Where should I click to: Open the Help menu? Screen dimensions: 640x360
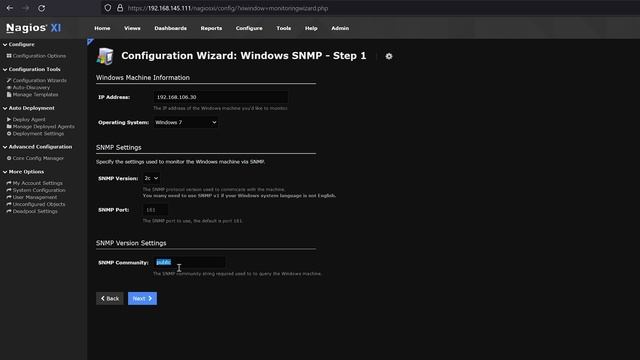[311, 28]
